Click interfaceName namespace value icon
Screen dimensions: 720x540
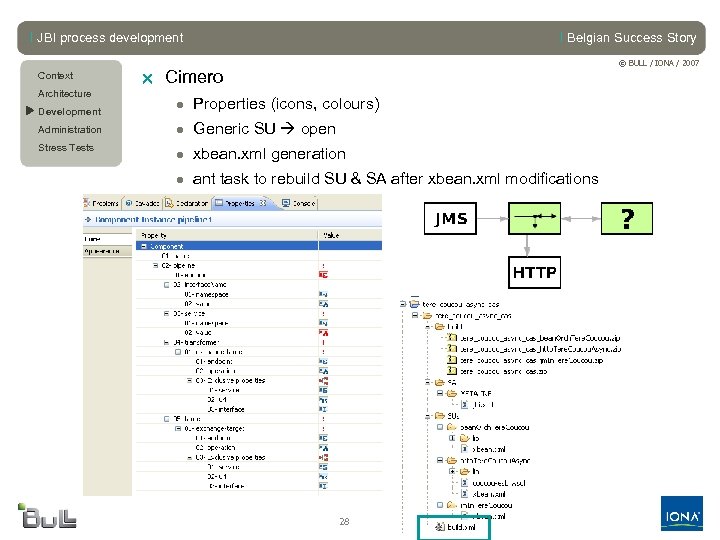(323, 294)
